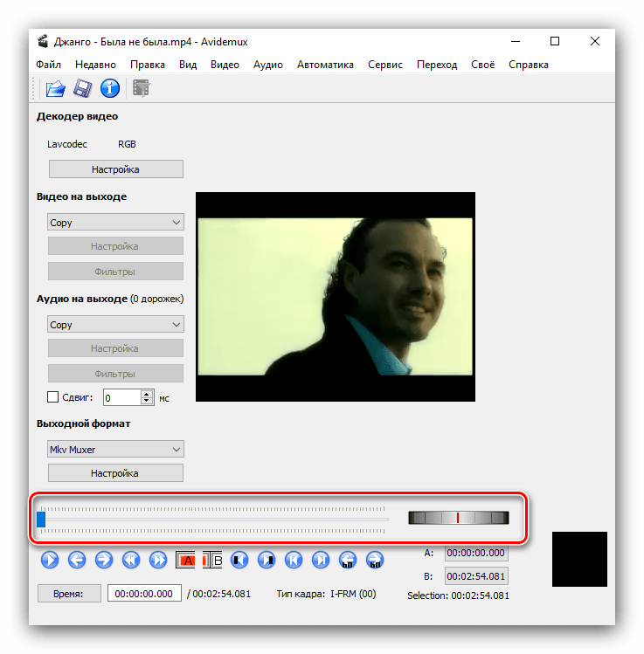Click the Selection: 00:02:54.081 text
The height and width of the screenshot is (654, 644).
coord(458,595)
